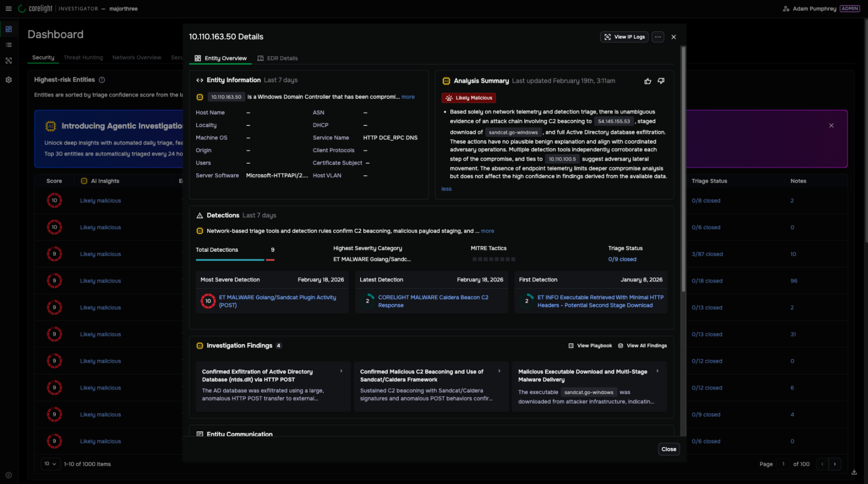Click the Likely Malicious badge
The image size is (868, 484).
coord(469,98)
